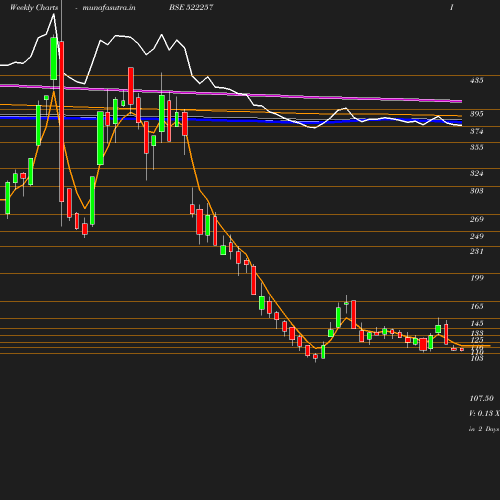Click the 'Weekly Charts' title text
Image resolution: width=500 pixels, height=500 pixels.
pyautogui.click(x=34, y=7)
